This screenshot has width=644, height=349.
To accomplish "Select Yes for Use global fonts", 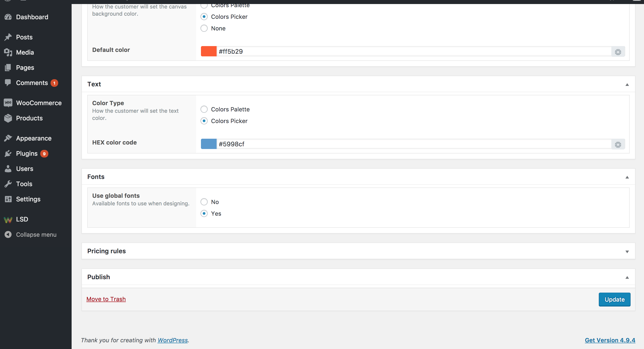I will (204, 213).
